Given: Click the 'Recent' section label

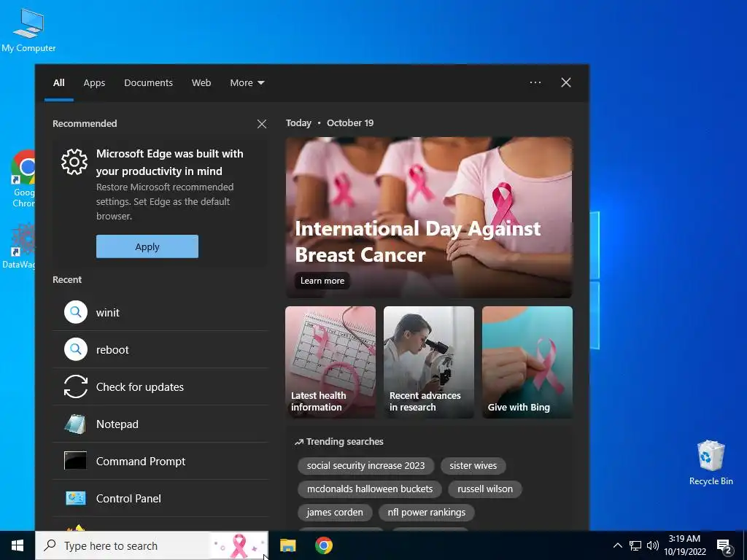Looking at the screenshot, I should coord(66,279).
